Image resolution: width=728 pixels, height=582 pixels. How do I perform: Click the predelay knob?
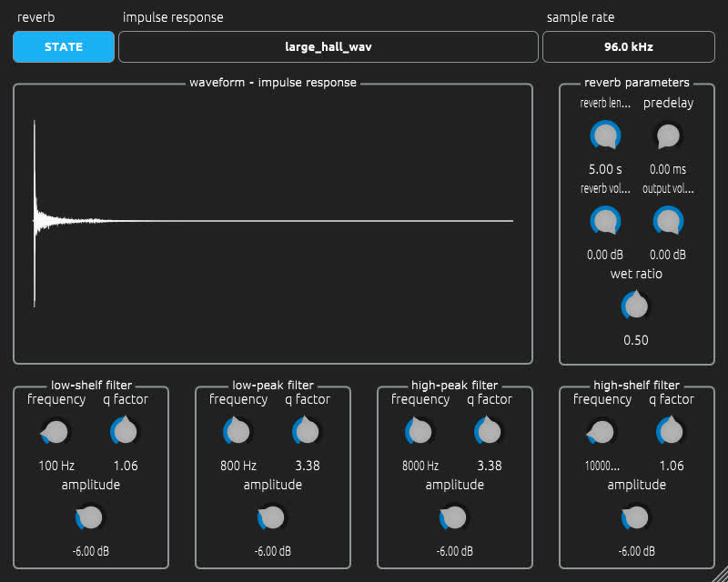coord(668,135)
